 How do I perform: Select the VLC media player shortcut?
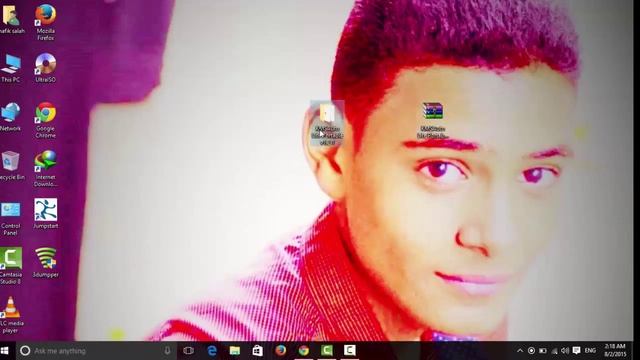11,315
